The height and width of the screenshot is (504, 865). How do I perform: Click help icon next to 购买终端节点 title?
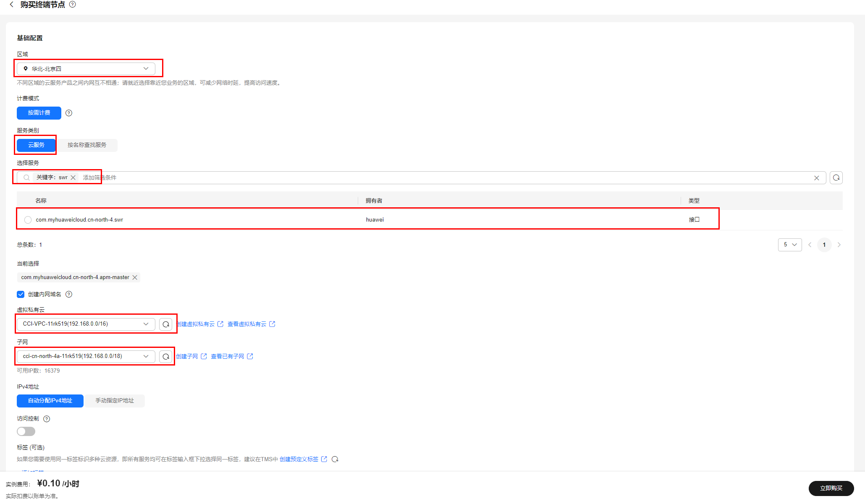[x=73, y=5]
